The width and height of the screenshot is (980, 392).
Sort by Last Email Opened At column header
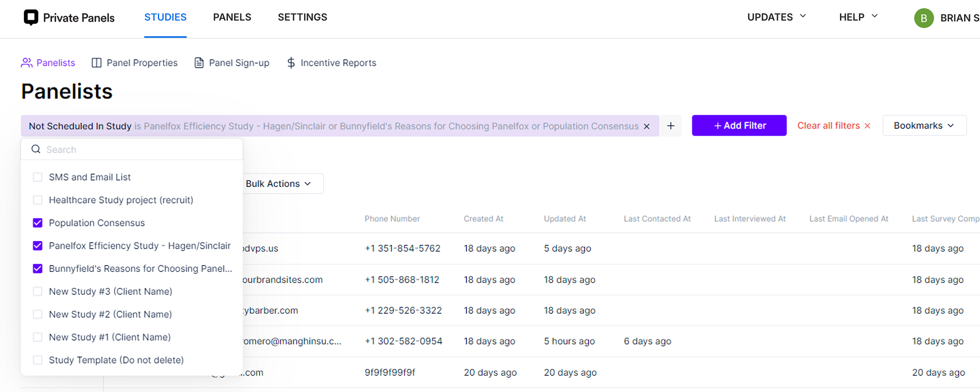coord(849,219)
